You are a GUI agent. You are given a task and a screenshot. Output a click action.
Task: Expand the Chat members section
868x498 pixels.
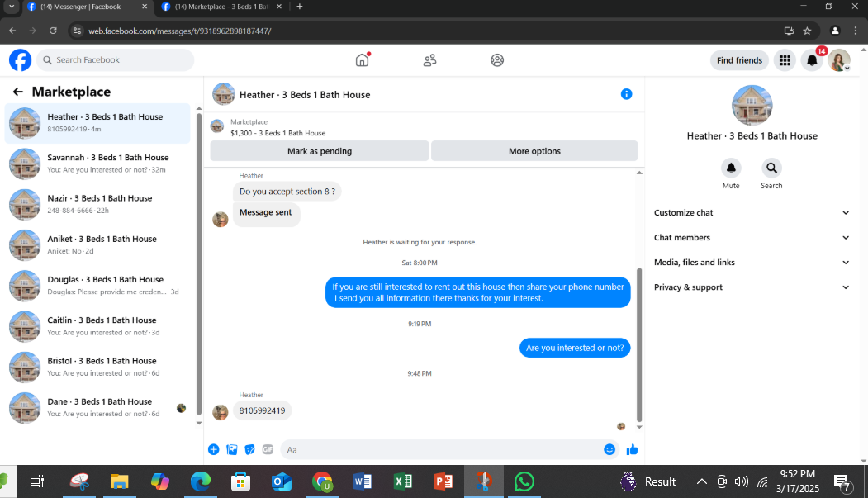(752, 237)
